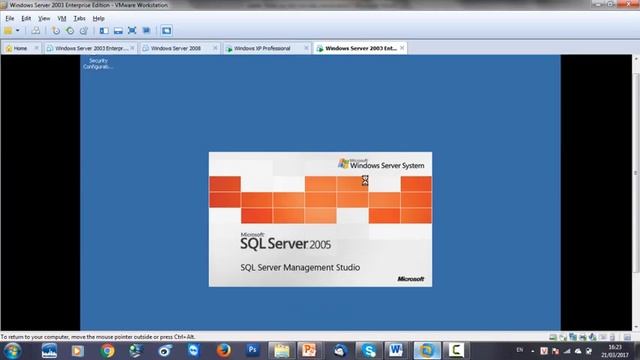Open Google Chrome from the taskbar
Image resolution: width=640 pixels, height=360 pixels.
107,351
